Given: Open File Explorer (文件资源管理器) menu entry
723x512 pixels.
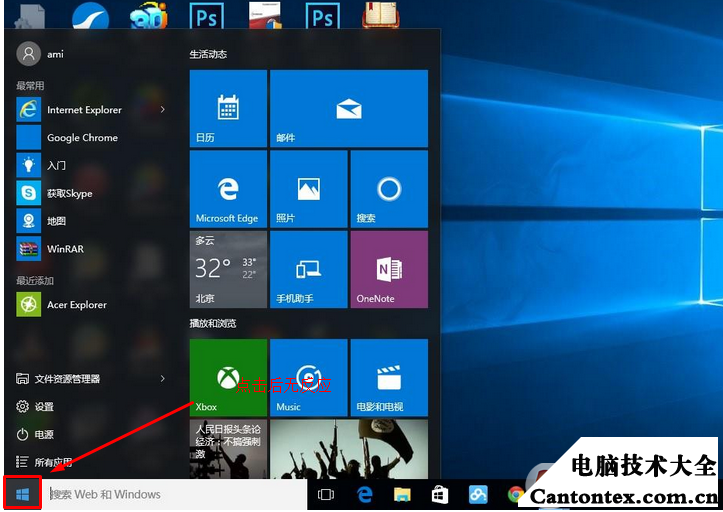Looking at the screenshot, I should [x=58, y=379].
